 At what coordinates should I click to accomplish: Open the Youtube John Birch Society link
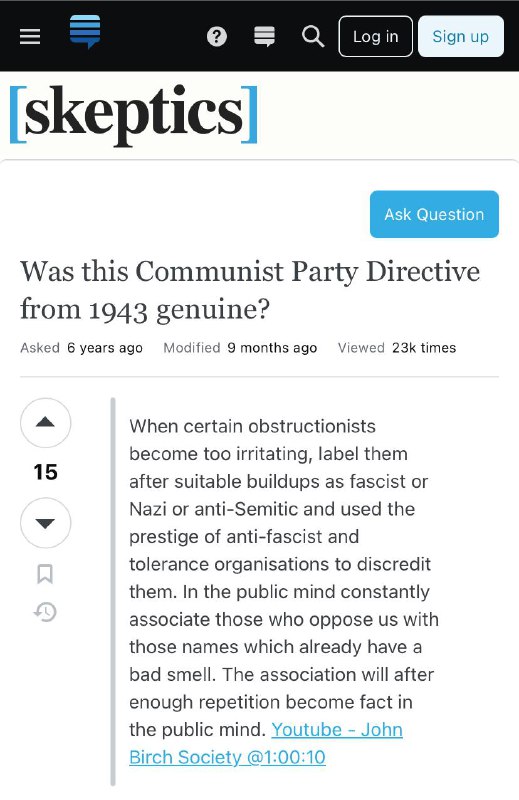click(266, 743)
